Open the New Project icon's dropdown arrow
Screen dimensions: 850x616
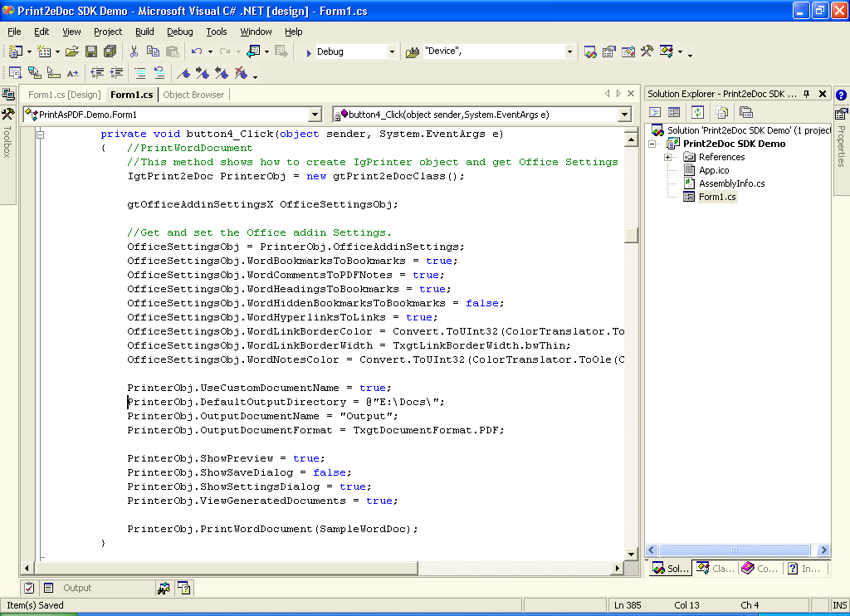[x=29, y=52]
